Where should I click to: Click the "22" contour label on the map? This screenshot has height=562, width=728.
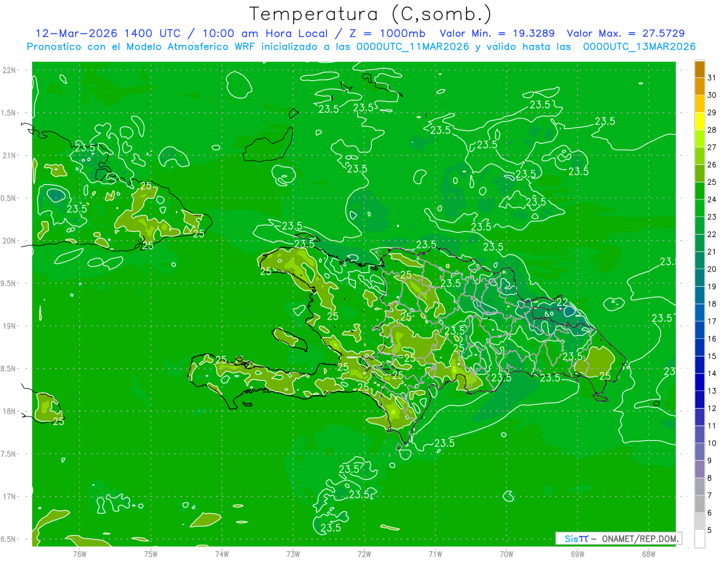[x=562, y=302]
